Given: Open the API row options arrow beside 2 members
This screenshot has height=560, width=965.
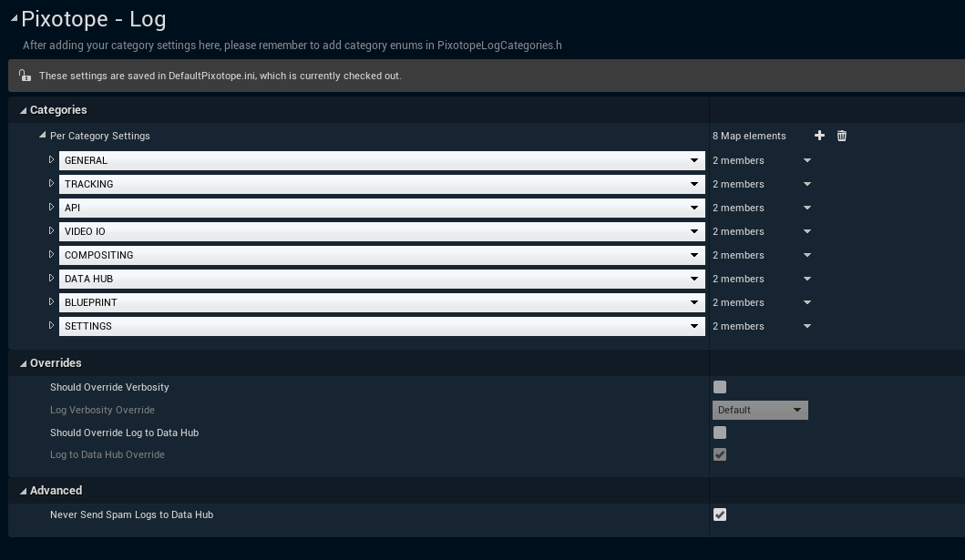Looking at the screenshot, I should click(807, 208).
